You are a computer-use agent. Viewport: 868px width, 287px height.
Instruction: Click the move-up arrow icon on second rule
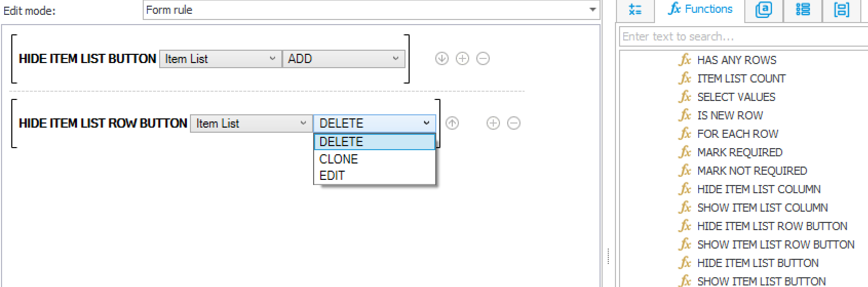(x=452, y=123)
